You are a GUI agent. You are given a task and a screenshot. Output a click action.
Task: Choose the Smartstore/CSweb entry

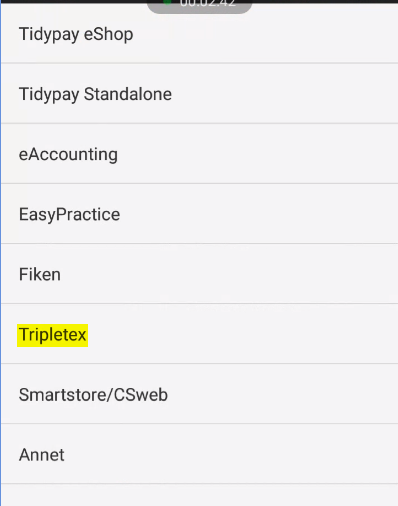(199, 394)
